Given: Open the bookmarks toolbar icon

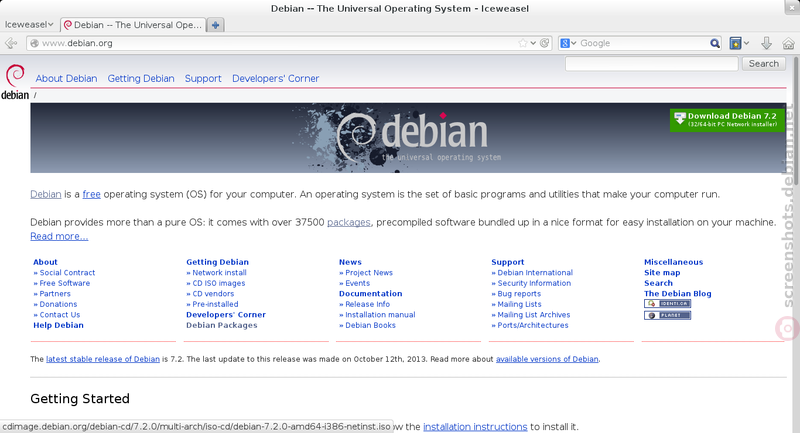Looking at the screenshot, I should tap(735, 43).
